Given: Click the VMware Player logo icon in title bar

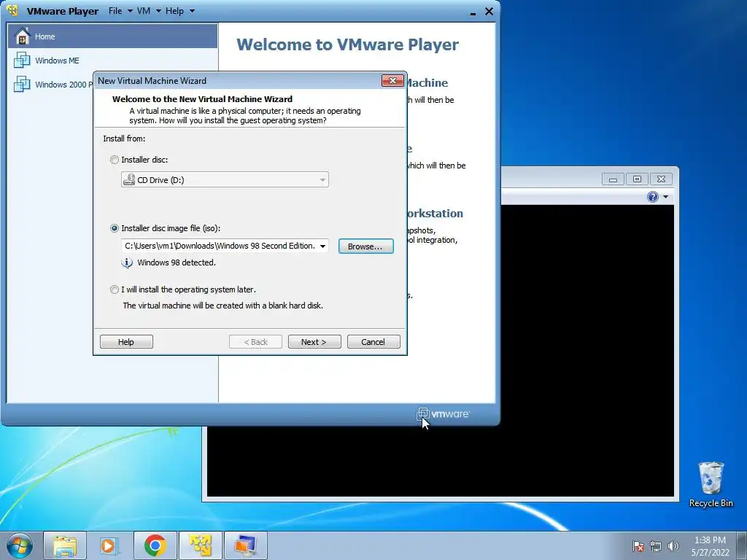Looking at the screenshot, I should coord(13,10).
